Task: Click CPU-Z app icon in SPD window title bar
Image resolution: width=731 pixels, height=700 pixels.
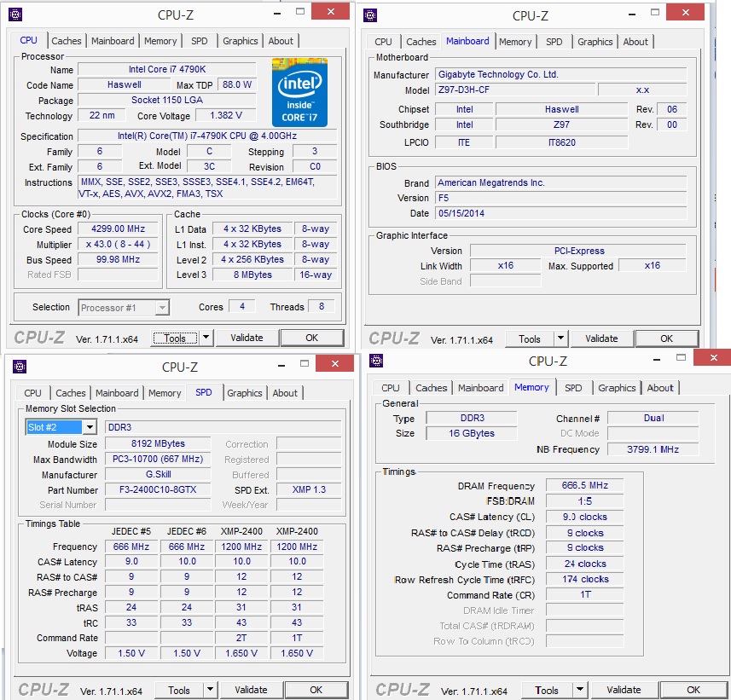Action: (x=20, y=367)
